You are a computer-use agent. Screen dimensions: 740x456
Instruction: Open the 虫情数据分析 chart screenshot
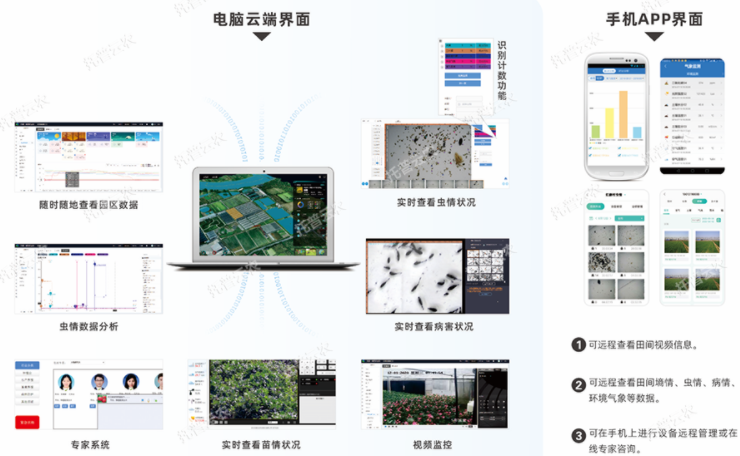[89, 279]
